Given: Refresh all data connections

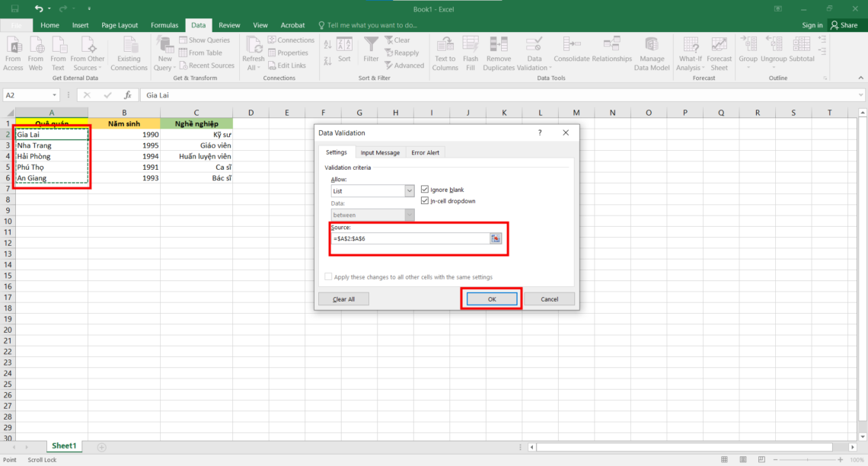Looking at the screenshot, I should coord(253,52).
